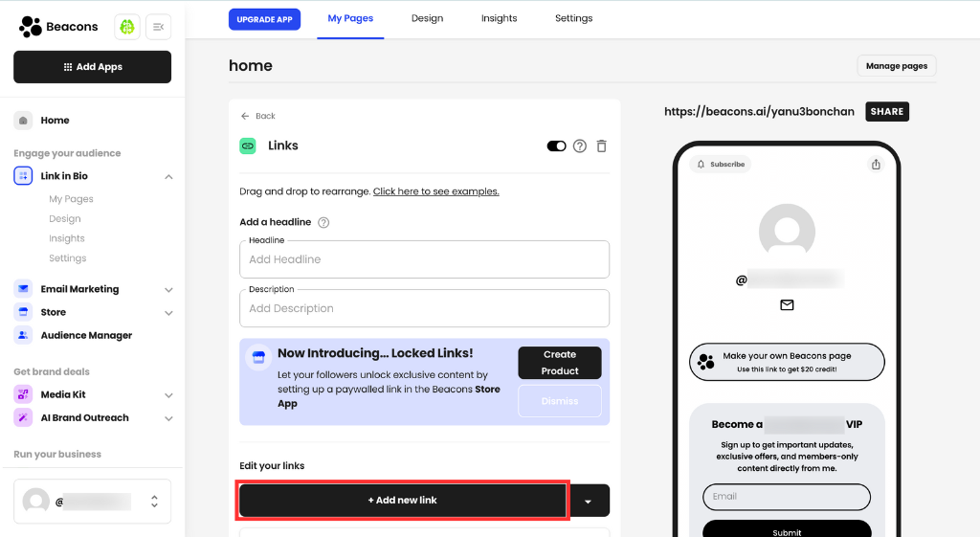Screen dimensions: 980x537
Task: Open help for the Links block
Action: coord(580,146)
